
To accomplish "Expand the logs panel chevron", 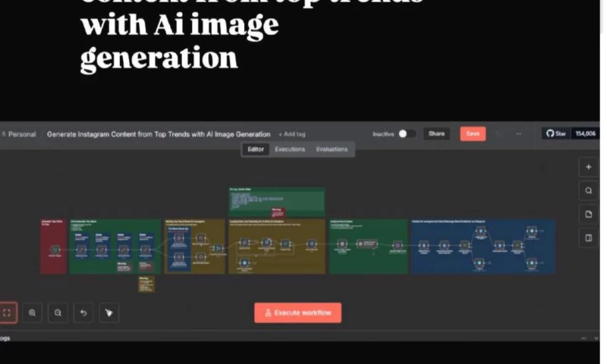I will click(x=596, y=338).
